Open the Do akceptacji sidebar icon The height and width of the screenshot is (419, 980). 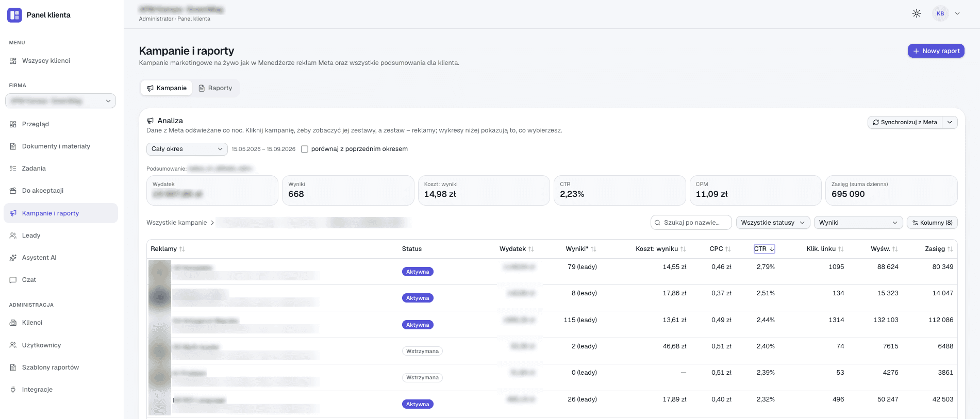click(x=13, y=191)
